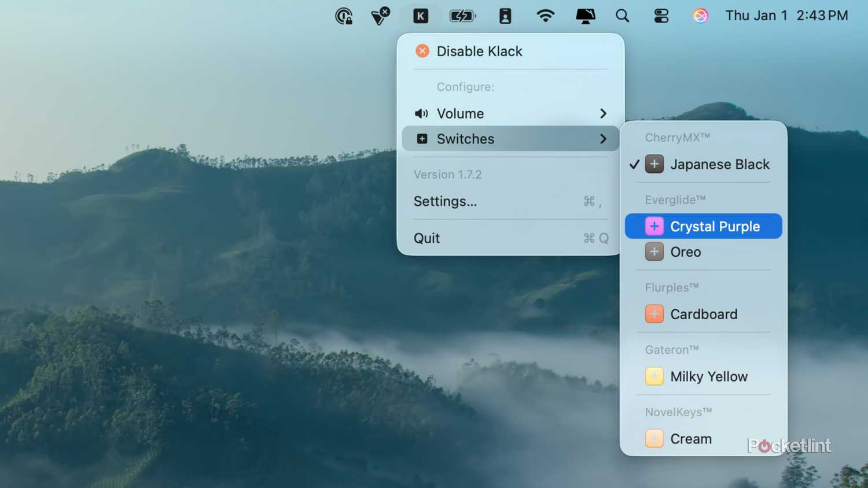Screen dimensions: 868x488
Task: Click the speaker icon next to Volume
Action: pos(421,113)
